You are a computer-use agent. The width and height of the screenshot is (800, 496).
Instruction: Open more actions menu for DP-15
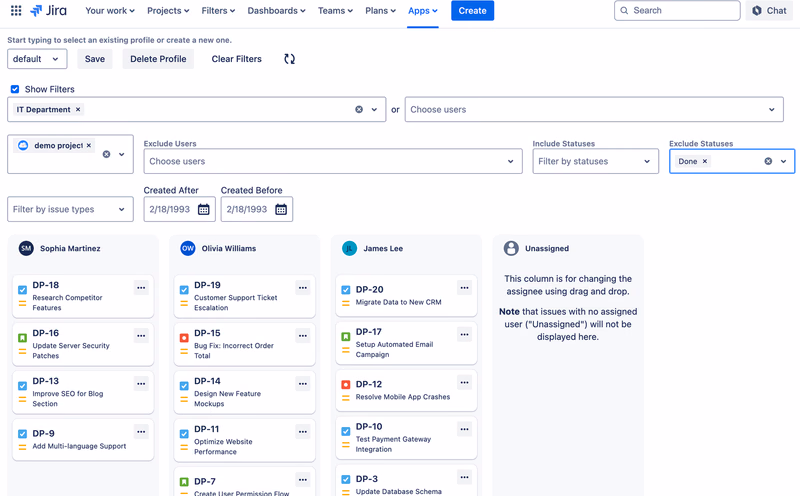coord(303,336)
